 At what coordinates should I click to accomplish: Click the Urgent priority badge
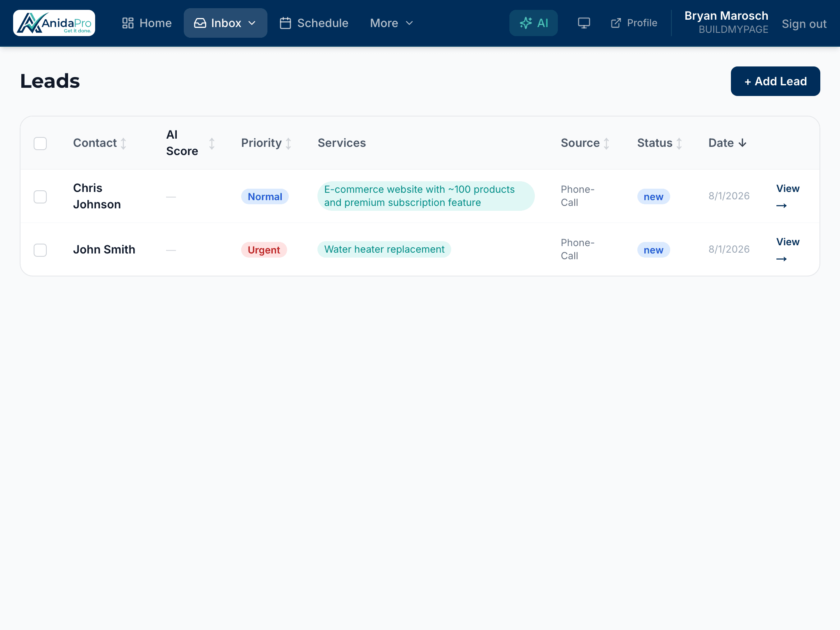[264, 250]
